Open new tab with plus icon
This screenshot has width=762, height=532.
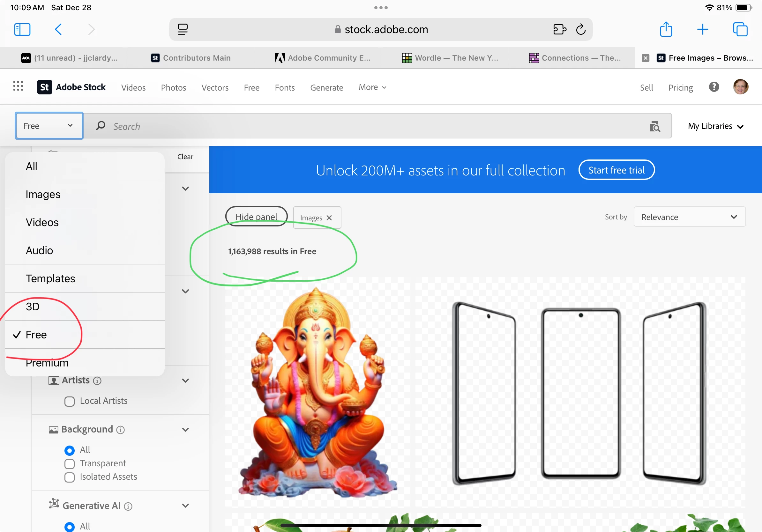(x=702, y=29)
